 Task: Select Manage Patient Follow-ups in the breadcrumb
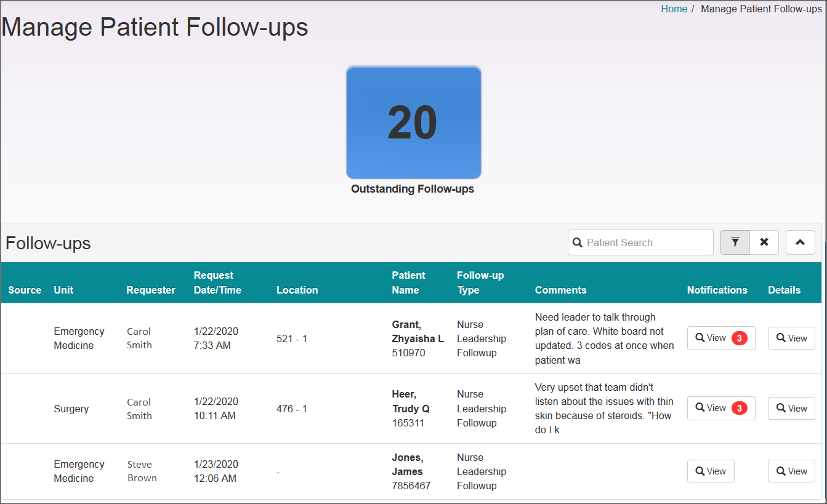(761, 9)
